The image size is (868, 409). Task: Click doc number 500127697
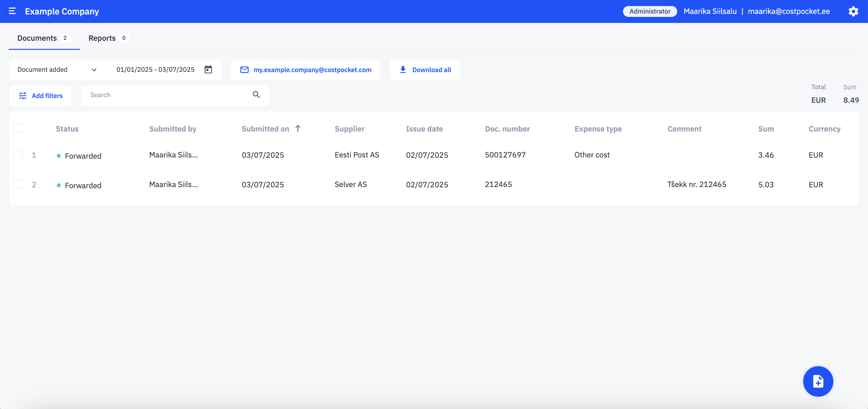click(x=505, y=155)
